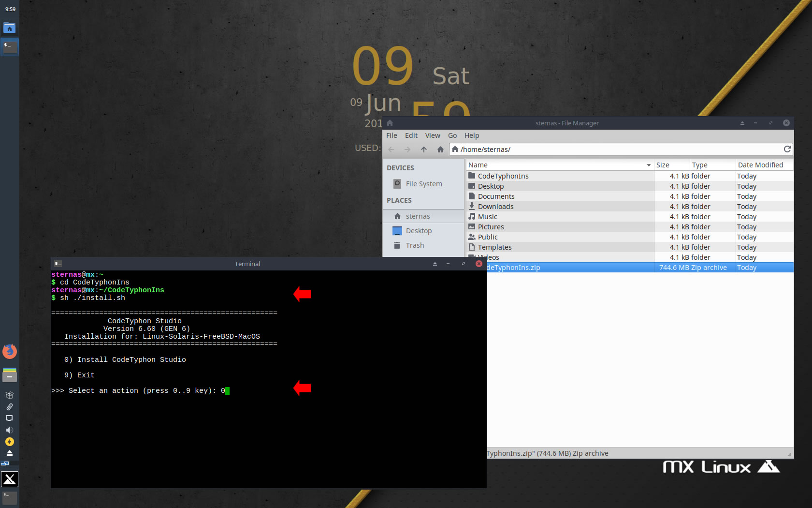
Task: Go forward in File Manager toolbar
Action: point(407,149)
